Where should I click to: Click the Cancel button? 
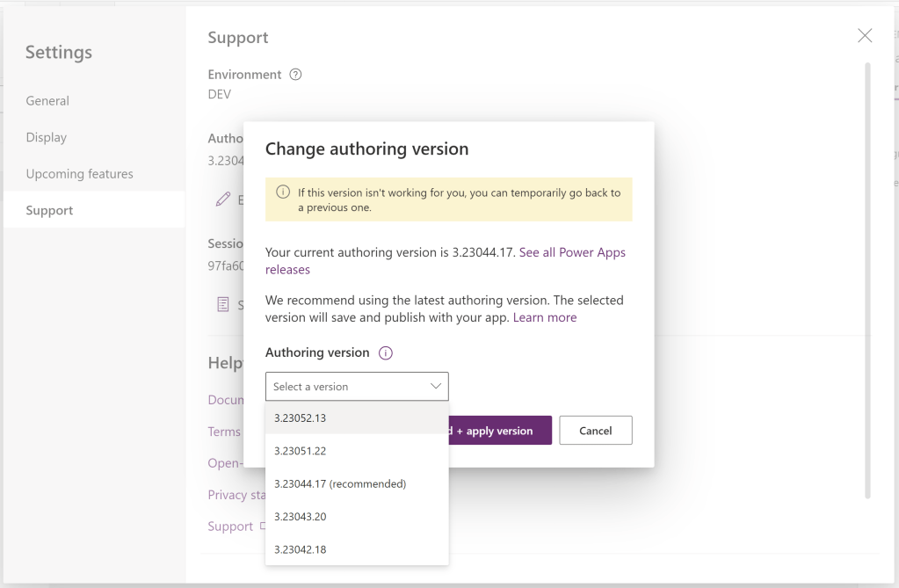pos(595,431)
